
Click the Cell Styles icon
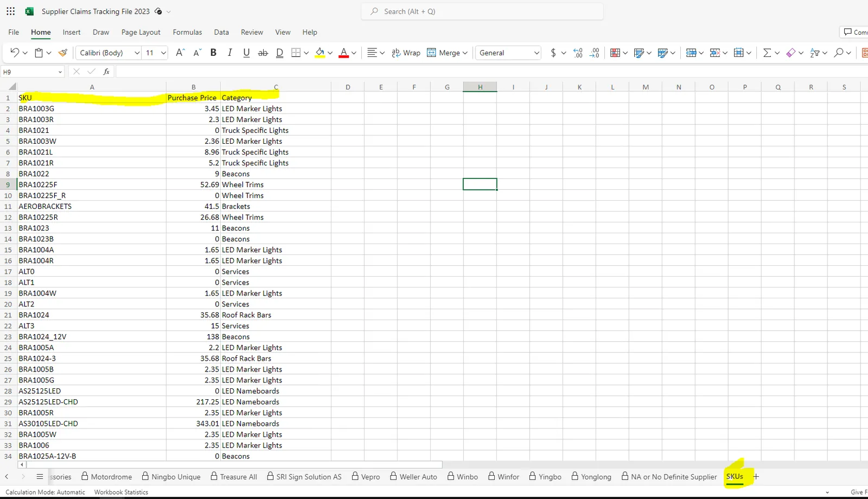tap(662, 53)
